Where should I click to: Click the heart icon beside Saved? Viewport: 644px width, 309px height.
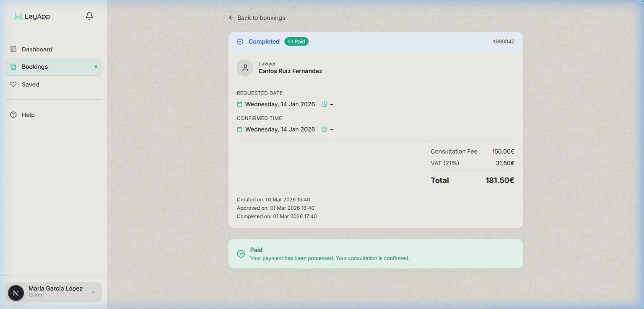(x=13, y=84)
